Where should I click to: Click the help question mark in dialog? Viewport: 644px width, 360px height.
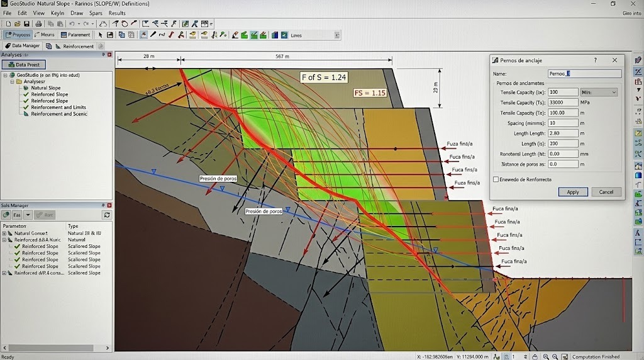(595, 60)
